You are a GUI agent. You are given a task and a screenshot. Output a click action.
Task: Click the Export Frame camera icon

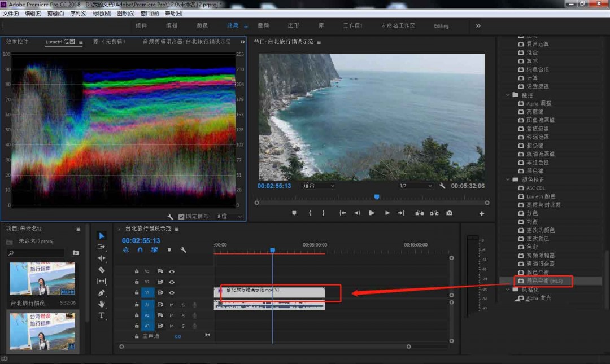tap(449, 213)
